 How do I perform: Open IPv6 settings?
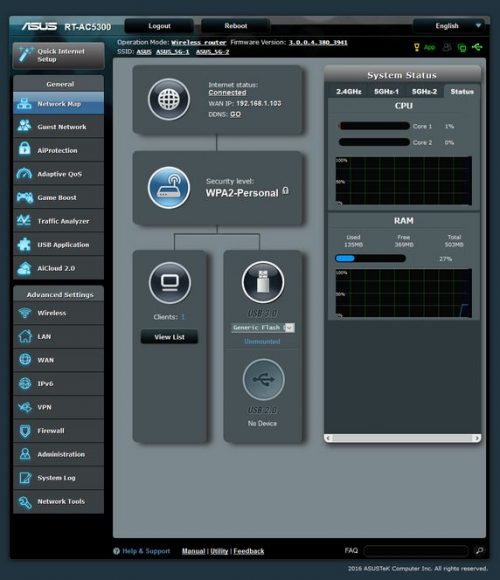(58, 384)
